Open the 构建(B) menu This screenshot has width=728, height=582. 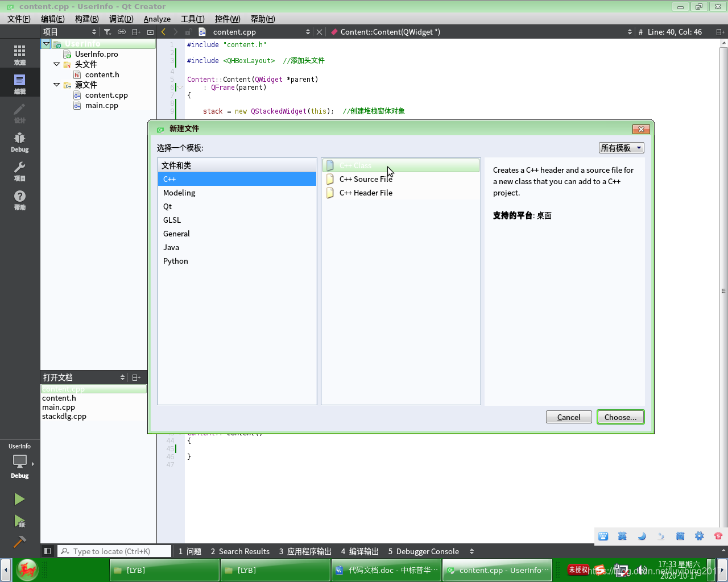[87, 19]
